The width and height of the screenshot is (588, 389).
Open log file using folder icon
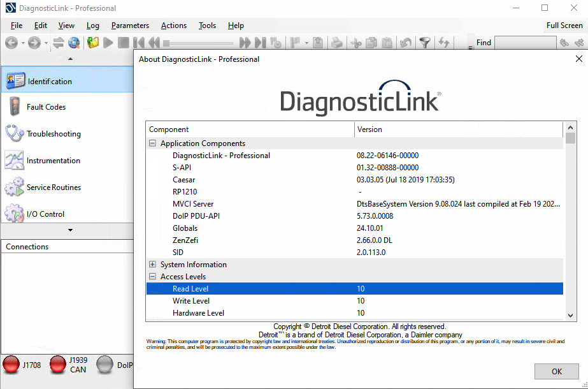[x=92, y=43]
